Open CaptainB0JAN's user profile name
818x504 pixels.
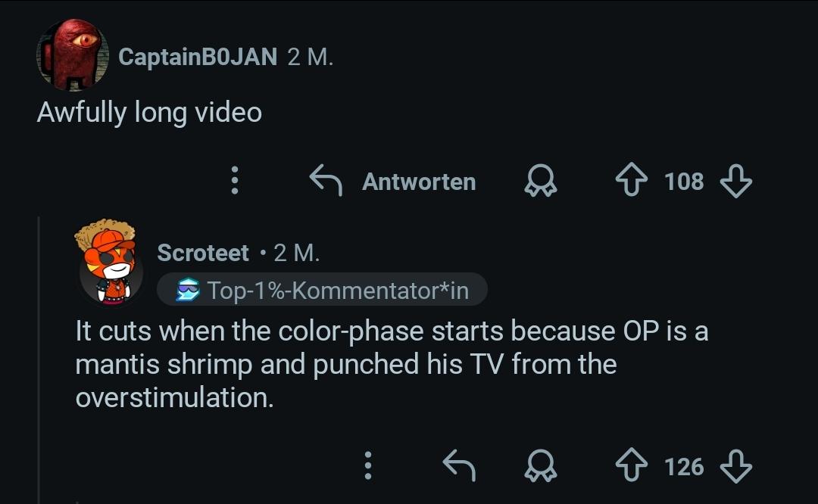click(198, 57)
